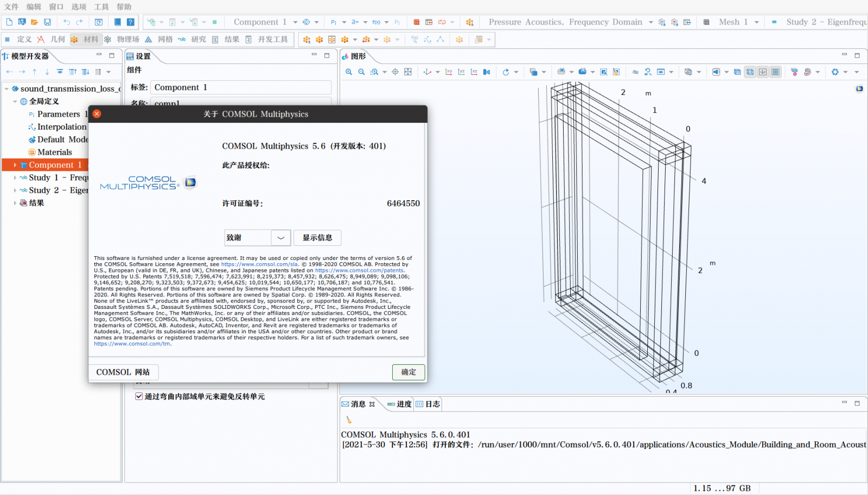Switch to the 日志 tab

pos(428,404)
